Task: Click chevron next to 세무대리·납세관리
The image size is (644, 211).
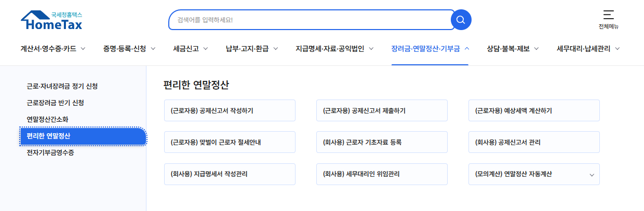Action: click(x=618, y=49)
